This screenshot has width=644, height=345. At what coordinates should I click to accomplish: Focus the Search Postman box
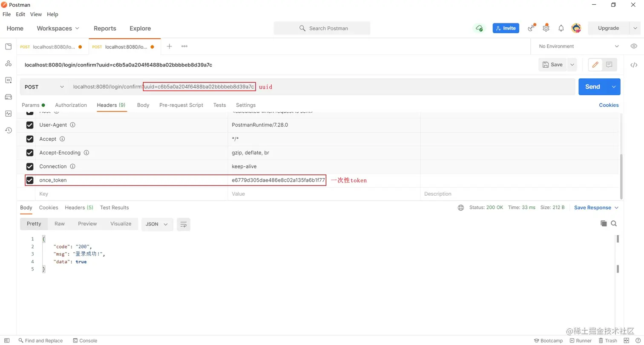pyautogui.click(x=322, y=28)
